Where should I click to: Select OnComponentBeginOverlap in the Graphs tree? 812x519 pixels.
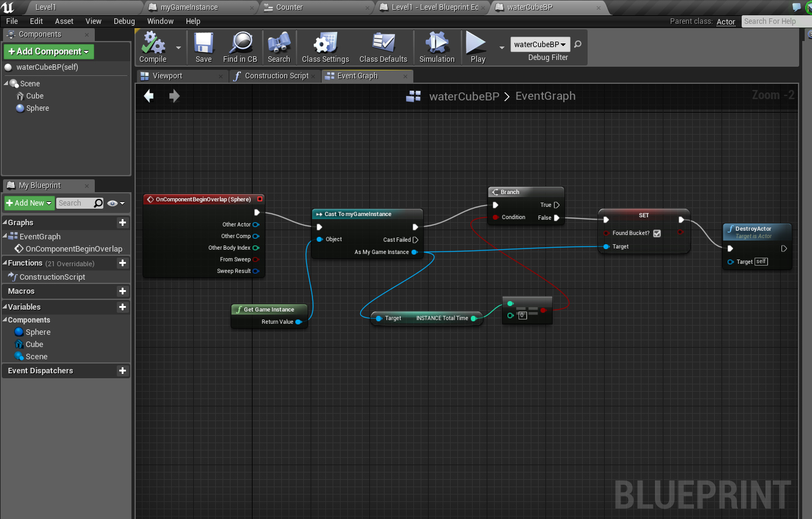(73, 249)
